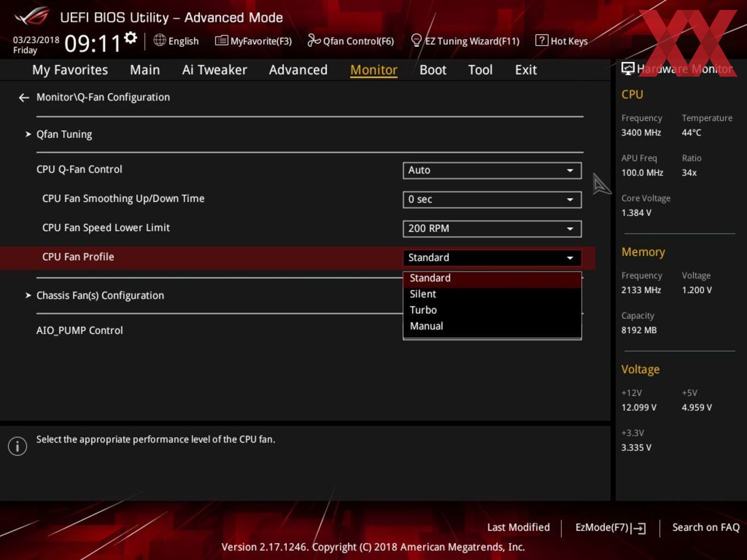Screen dimensions: 747x560
Task: Click Search on FAQ link
Action: 706,527
